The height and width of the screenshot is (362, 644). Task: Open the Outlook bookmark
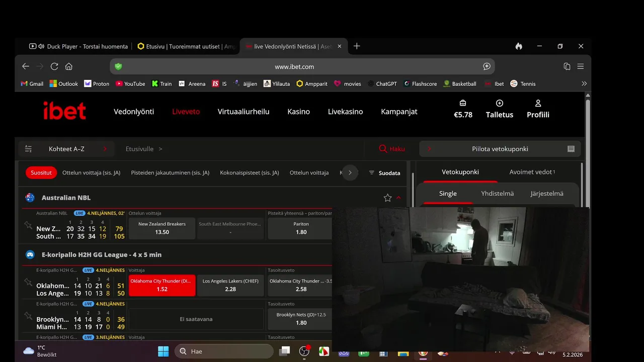(64, 84)
